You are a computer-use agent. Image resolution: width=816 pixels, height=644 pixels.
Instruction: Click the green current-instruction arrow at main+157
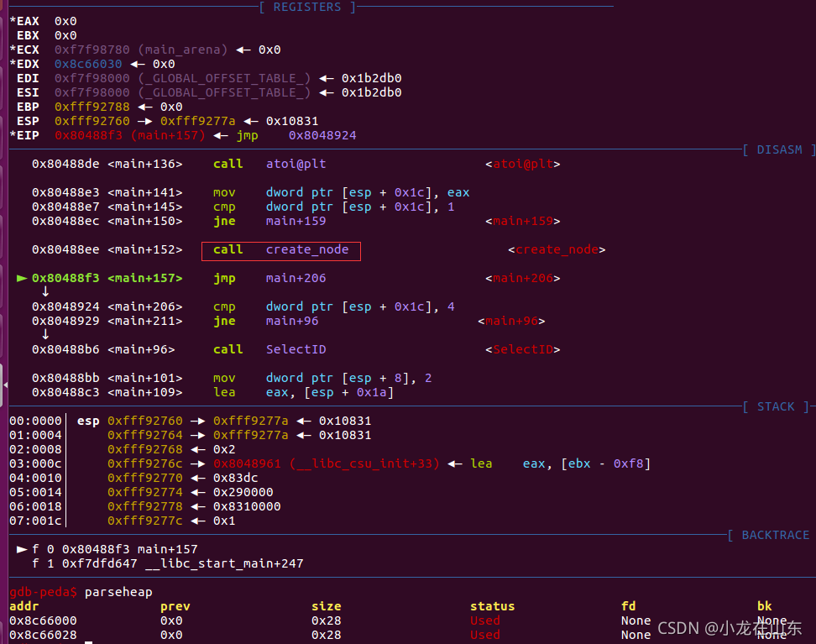[22, 278]
